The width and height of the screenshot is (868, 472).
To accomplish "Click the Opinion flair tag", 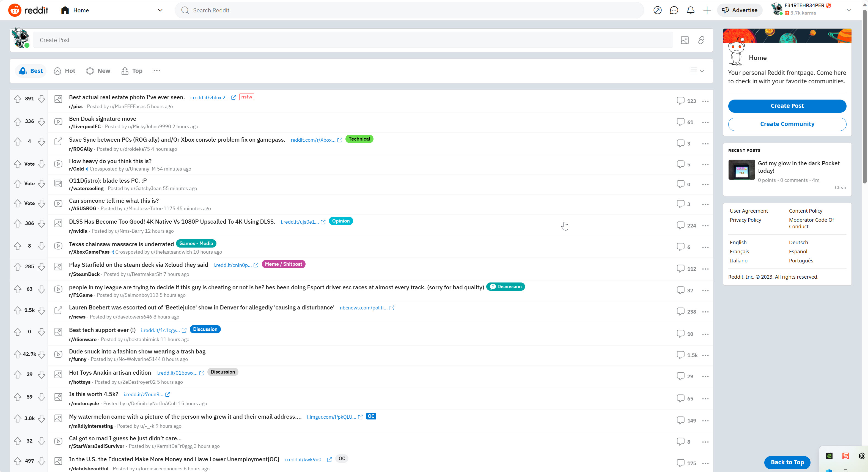I will (341, 221).
